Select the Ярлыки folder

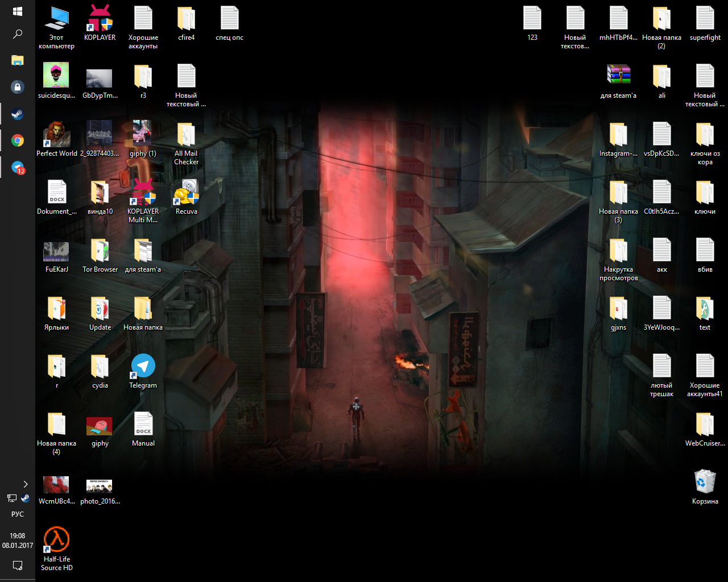[56, 313]
